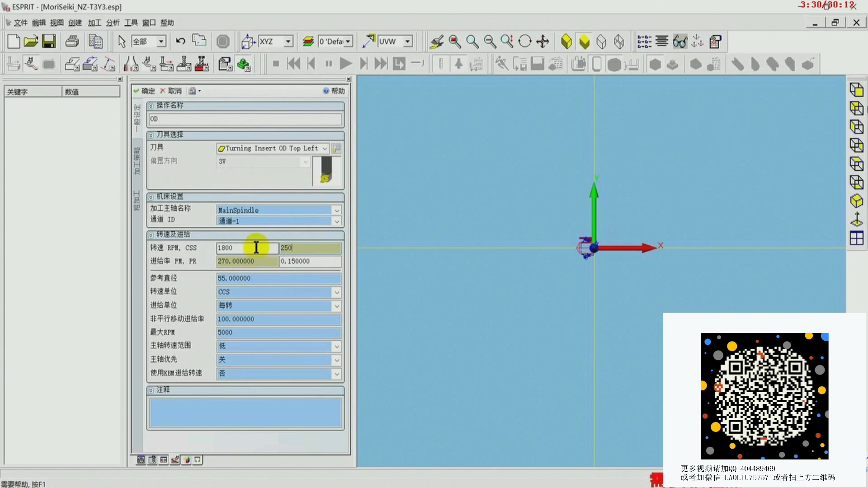Open the XYZ work plane dropdown

coord(288,42)
